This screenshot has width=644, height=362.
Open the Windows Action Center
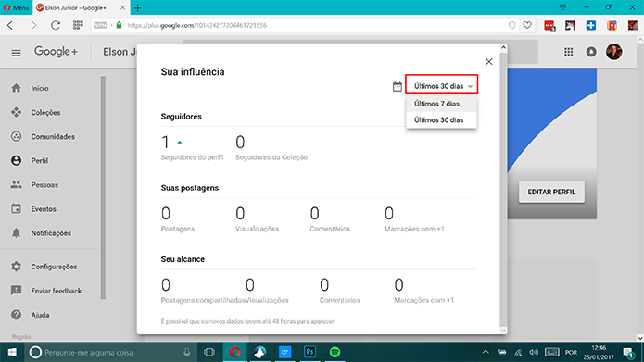tap(628, 353)
